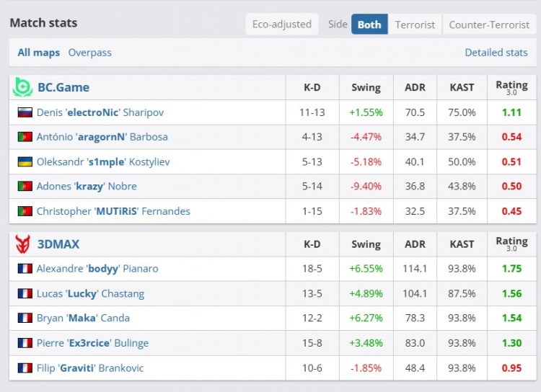Switch side filter to Terrorist
Viewport: 541px width, 392px height.
415,24
